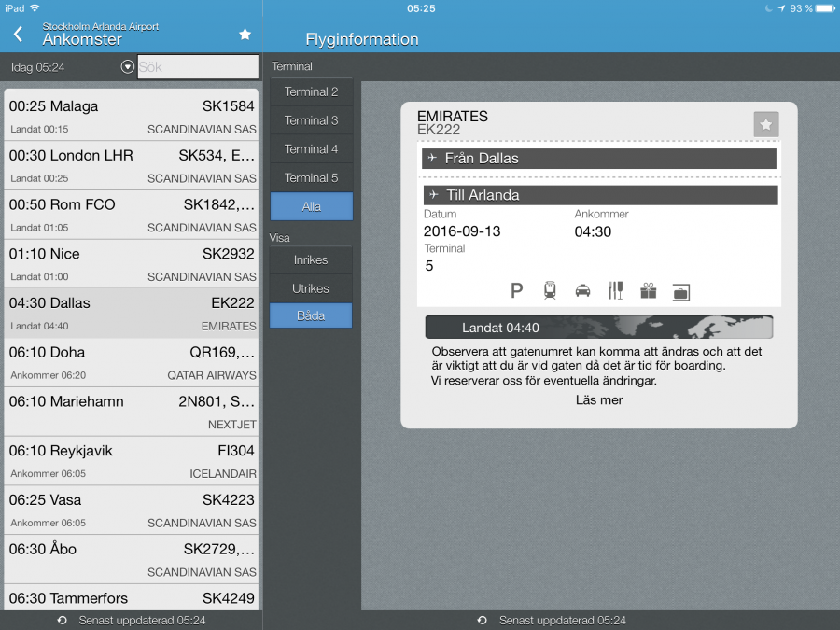Open baggage suitcase icon in flight card
Image resolution: width=840 pixels, height=630 pixels.
[681, 292]
